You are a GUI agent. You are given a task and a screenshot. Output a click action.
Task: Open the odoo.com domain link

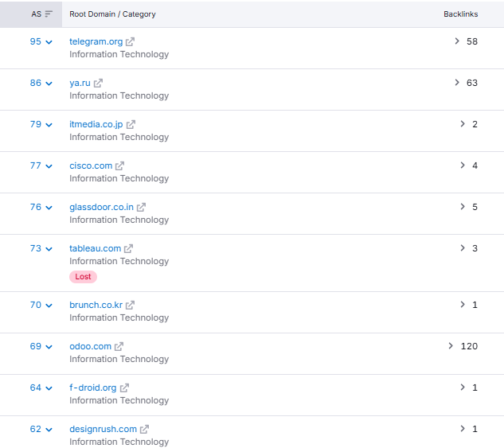pyautogui.click(x=90, y=346)
